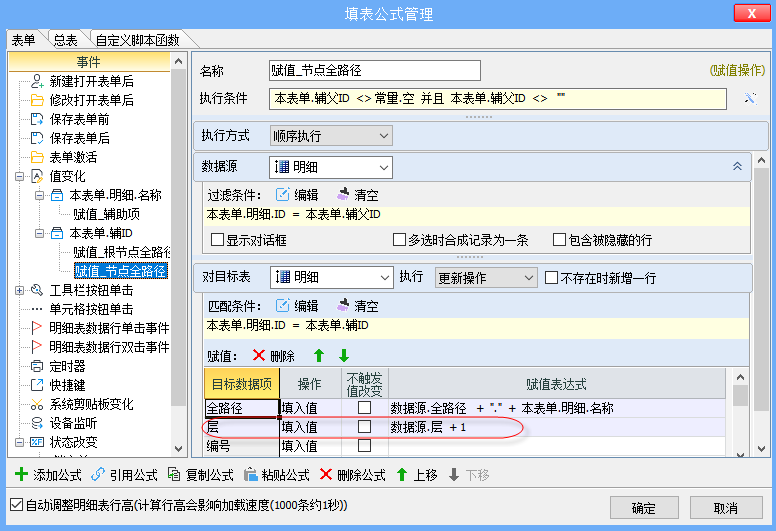Click the 新建打开表单后 event icon
776x531 pixels.
(37, 81)
